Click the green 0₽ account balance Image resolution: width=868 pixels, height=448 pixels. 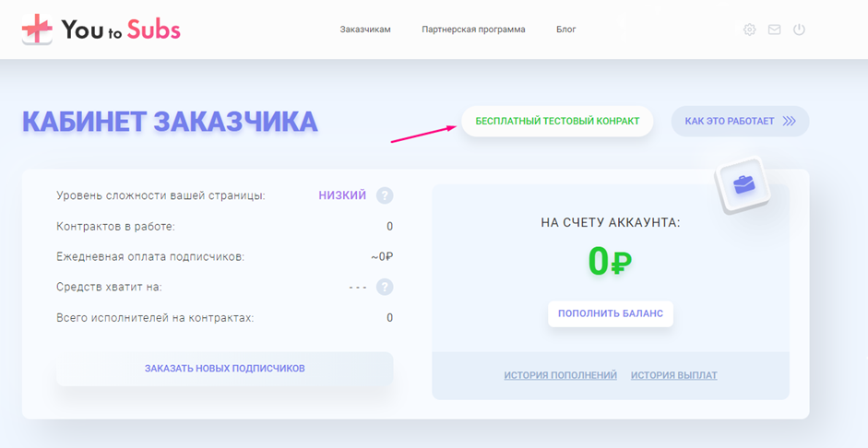(610, 262)
